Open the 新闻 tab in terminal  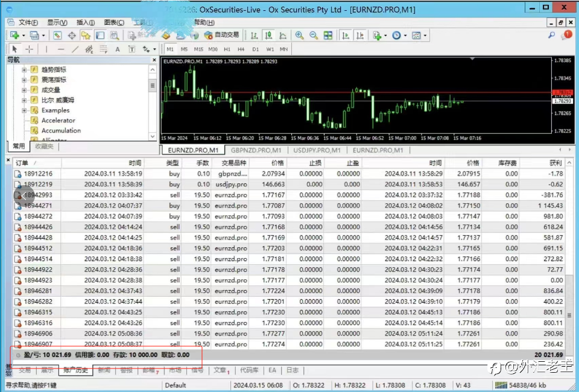point(104,370)
